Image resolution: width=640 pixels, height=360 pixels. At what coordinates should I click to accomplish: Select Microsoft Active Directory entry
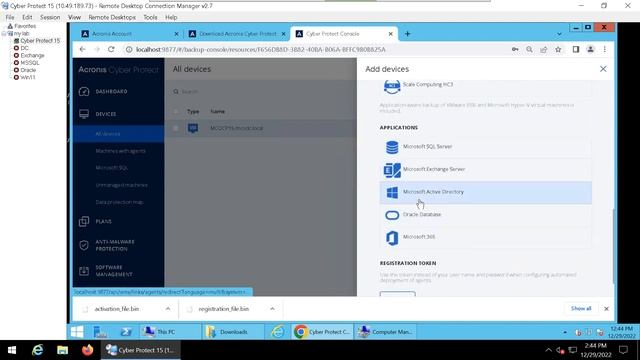[x=485, y=192]
